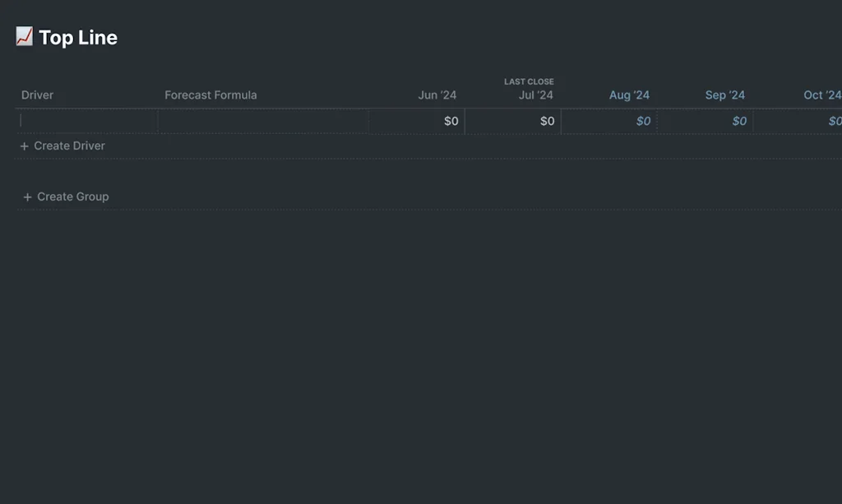Screen dimensions: 842x504
Task: Click the empty Forecast Formula cell
Action: click(261, 121)
